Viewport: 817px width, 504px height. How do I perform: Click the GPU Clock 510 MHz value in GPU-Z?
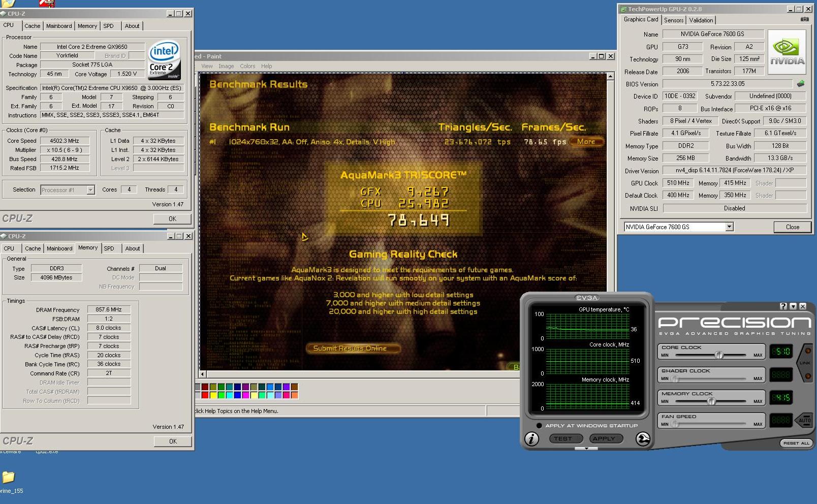point(678,183)
